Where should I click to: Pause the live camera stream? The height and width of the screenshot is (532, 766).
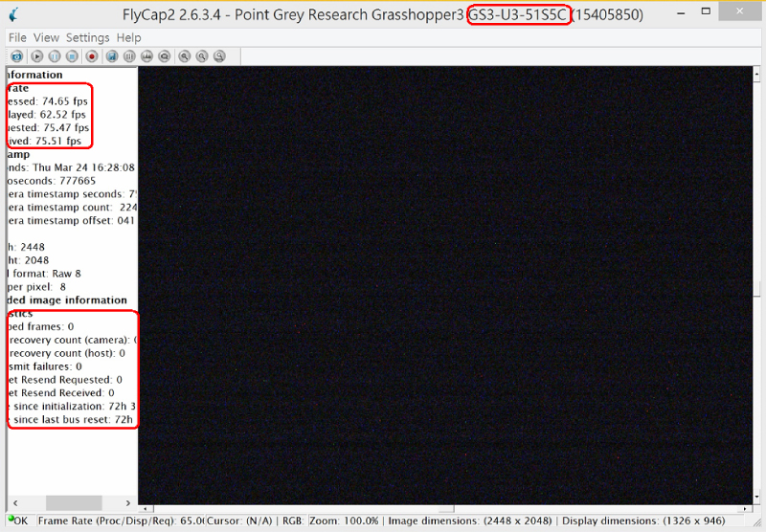tap(55, 56)
